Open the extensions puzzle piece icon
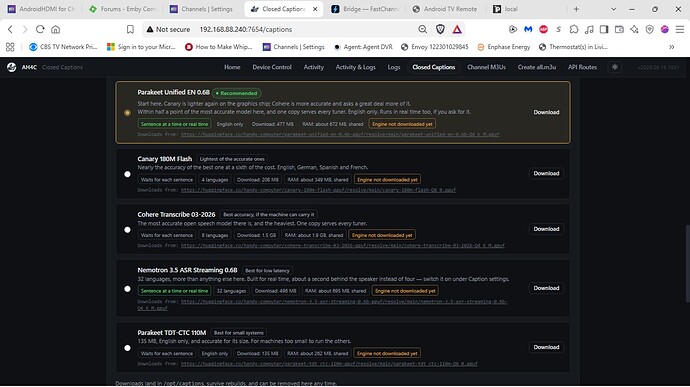 point(574,29)
